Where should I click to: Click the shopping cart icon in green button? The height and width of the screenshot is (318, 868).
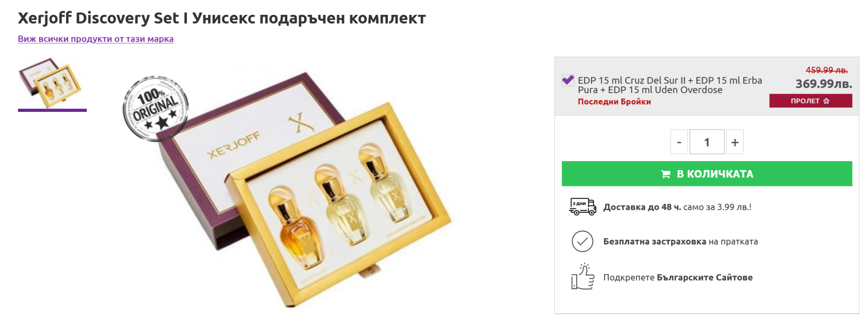[x=665, y=174]
